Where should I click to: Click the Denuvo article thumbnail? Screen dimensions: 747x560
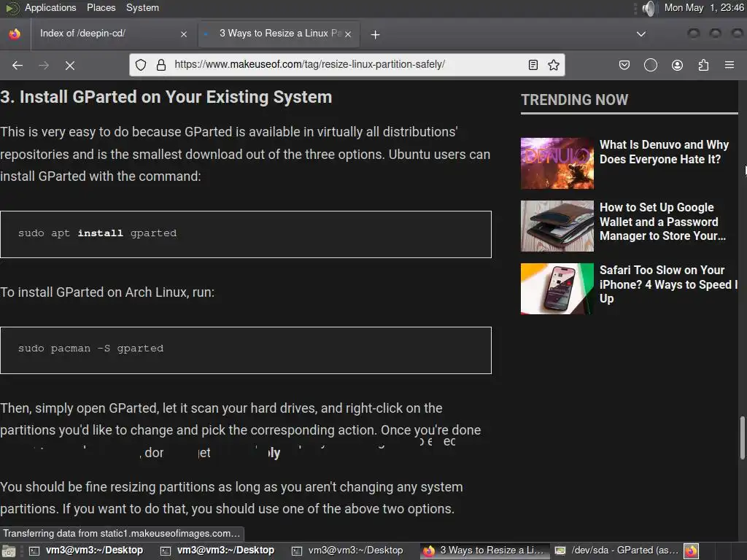557,163
